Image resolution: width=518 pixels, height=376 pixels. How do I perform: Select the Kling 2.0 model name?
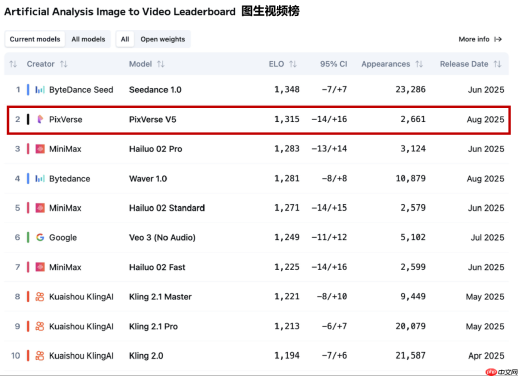146,356
